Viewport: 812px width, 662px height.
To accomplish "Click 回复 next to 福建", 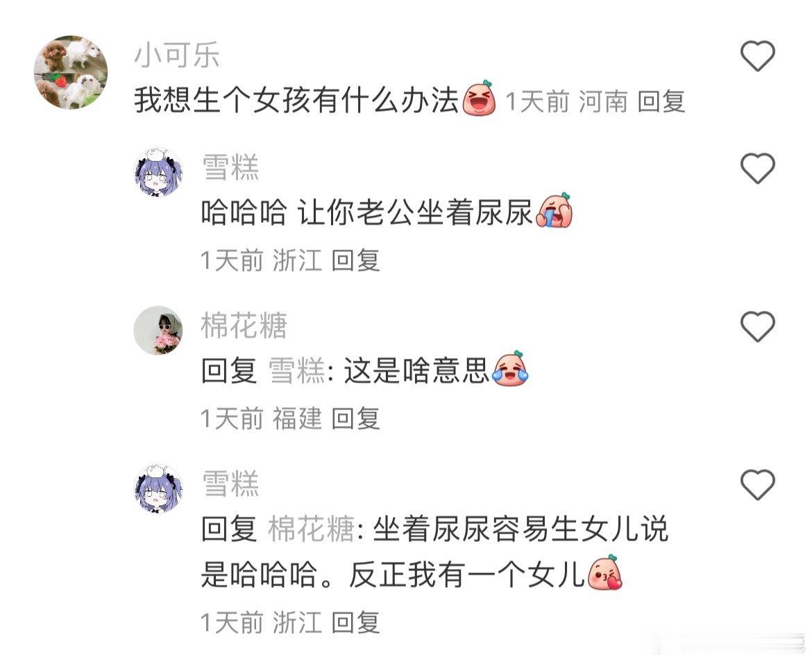I will (356, 418).
